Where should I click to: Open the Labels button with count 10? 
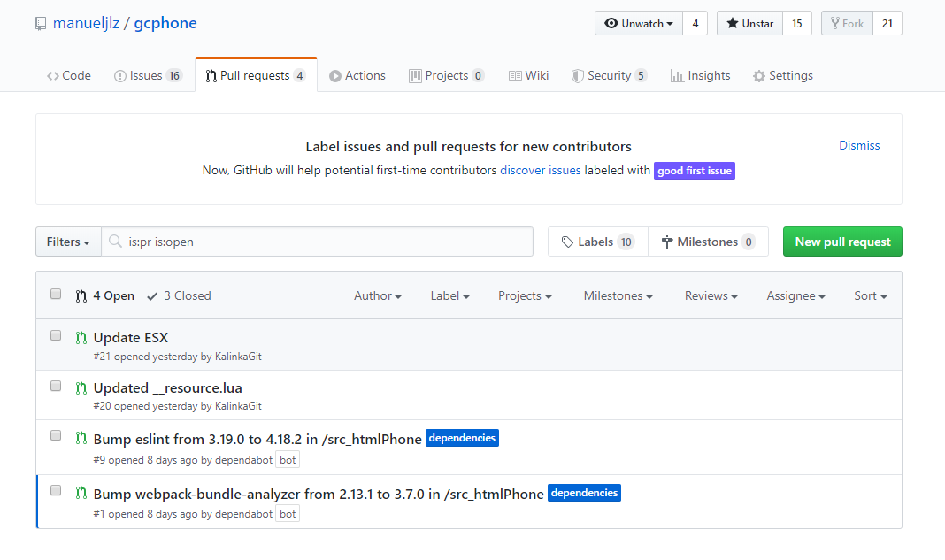(x=598, y=242)
